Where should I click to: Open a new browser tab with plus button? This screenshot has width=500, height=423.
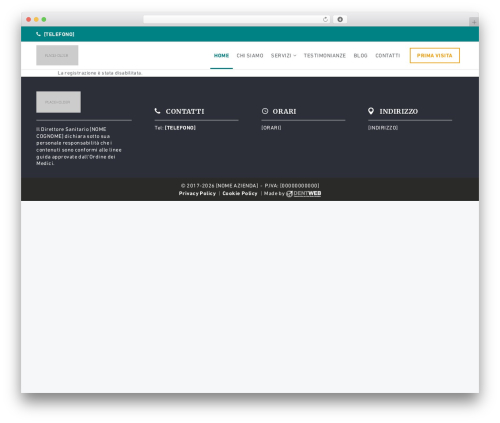click(474, 22)
